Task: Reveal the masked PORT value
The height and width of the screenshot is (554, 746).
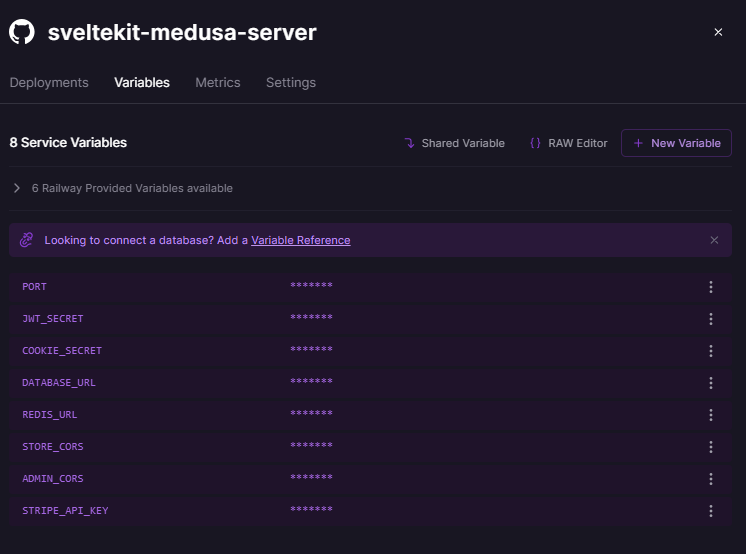Action: click(x=311, y=285)
